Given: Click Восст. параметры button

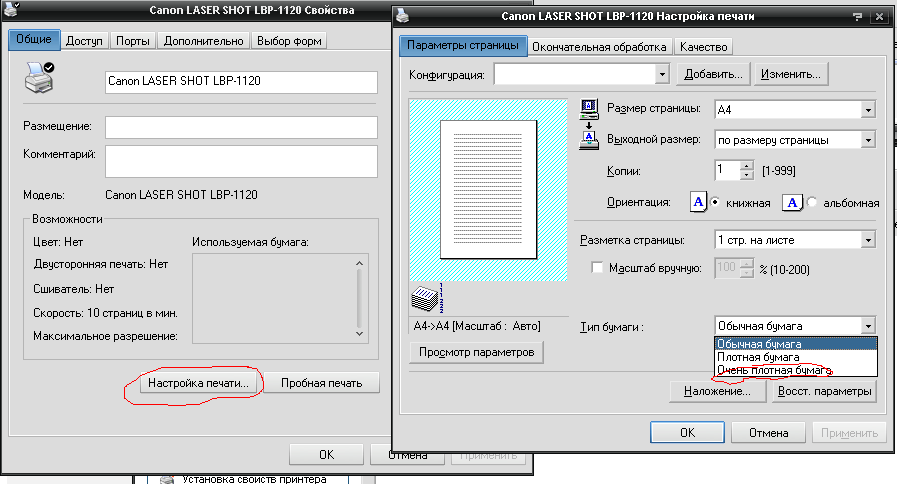Looking at the screenshot, I should 824,391.
